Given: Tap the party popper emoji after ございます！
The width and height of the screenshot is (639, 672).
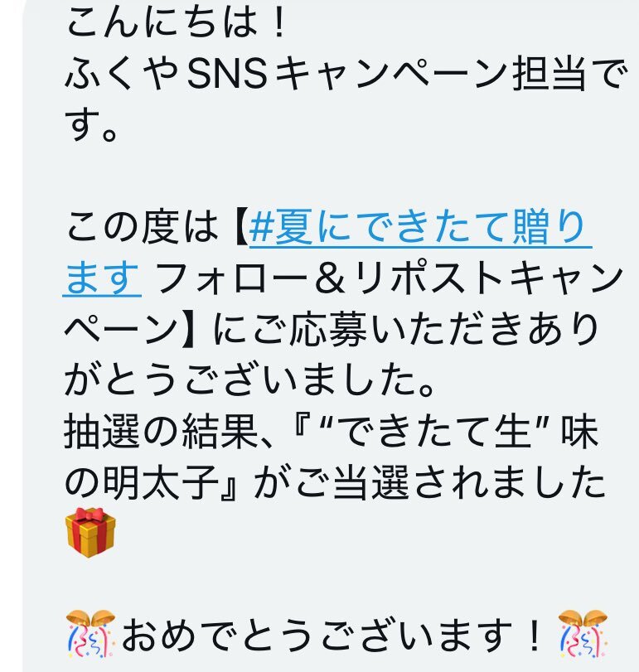Looking at the screenshot, I should click(x=583, y=634).
